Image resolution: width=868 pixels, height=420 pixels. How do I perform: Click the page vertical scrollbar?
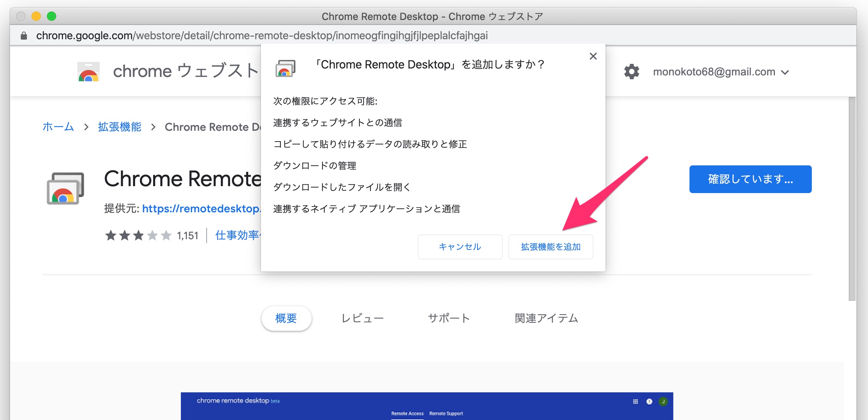(x=852, y=198)
